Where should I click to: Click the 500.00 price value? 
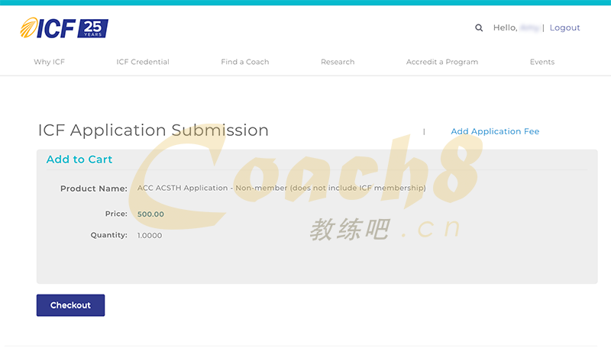coord(150,214)
